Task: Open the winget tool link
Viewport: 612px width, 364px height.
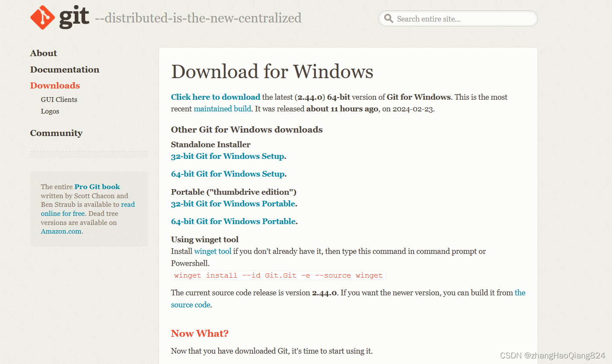Action: [213, 251]
